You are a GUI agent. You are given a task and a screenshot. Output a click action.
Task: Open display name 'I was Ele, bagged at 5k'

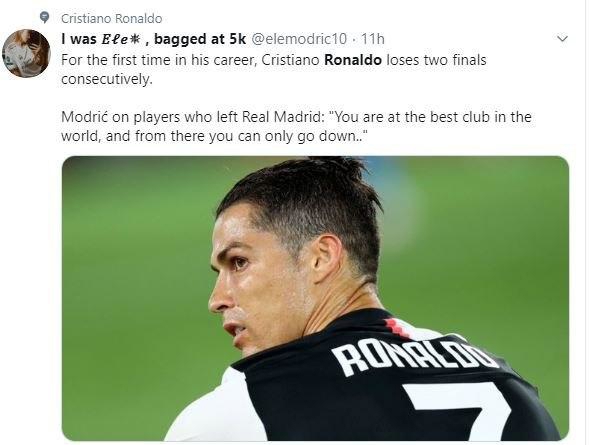(153, 39)
